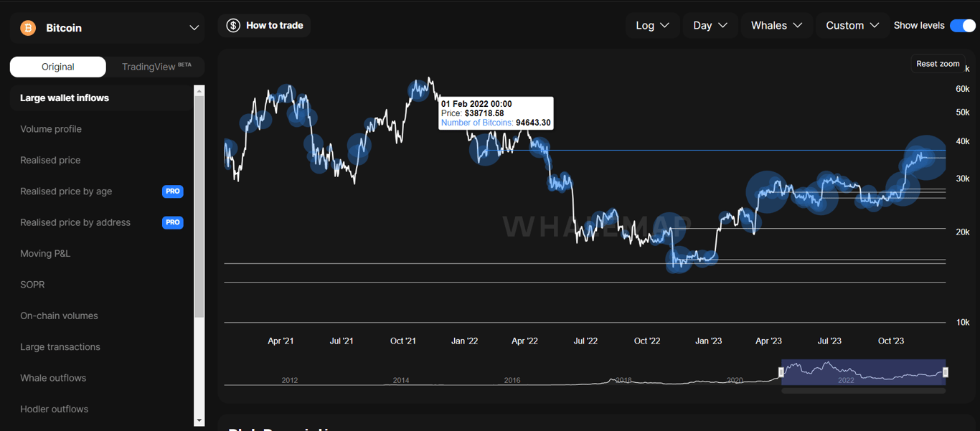Click the PRO badge on Realised price by age
Screen dimensions: 980x431
pyautogui.click(x=173, y=191)
